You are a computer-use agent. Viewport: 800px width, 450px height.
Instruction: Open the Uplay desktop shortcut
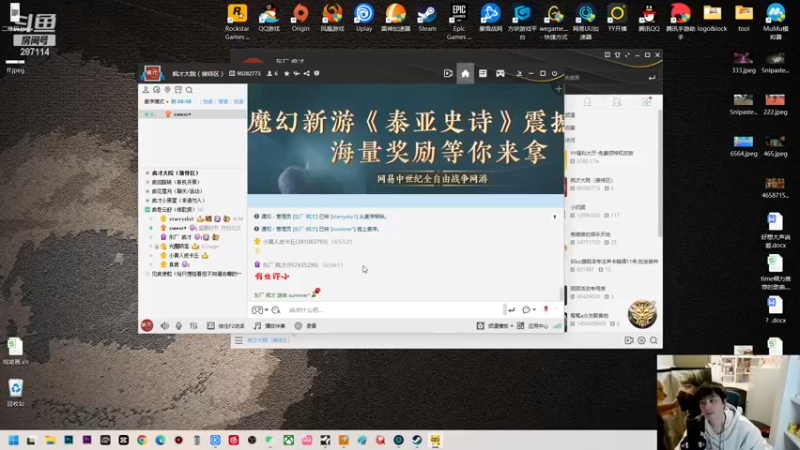(x=364, y=19)
